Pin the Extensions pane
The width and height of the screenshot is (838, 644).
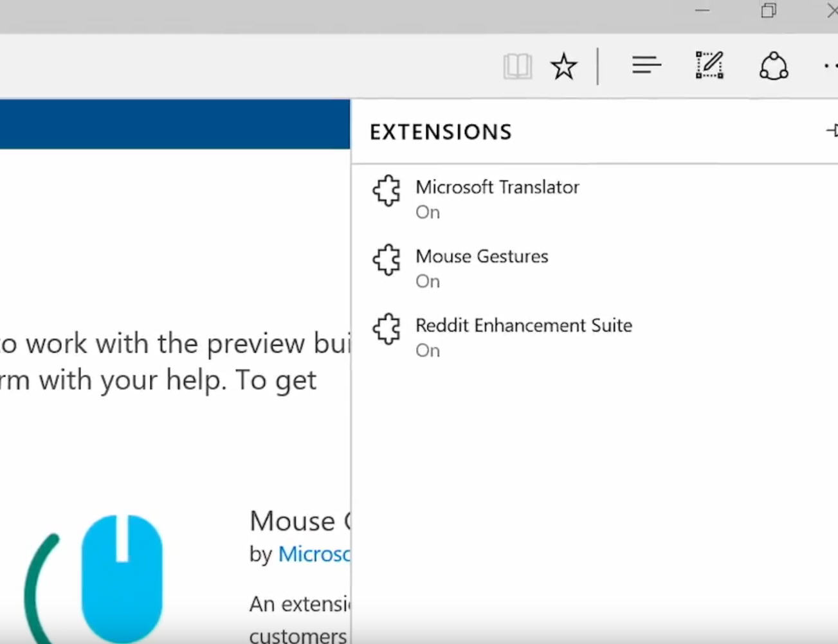[x=832, y=130]
